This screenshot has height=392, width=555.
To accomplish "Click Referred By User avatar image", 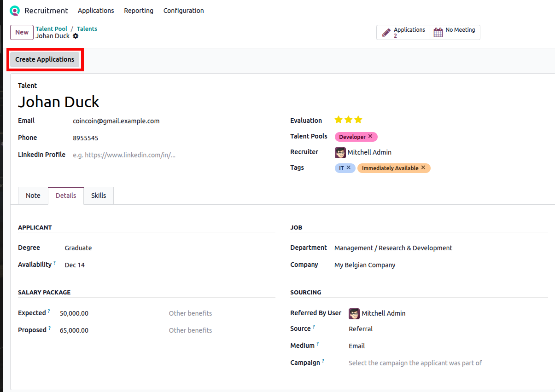I will pyautogui.click(x=354, y=313).
